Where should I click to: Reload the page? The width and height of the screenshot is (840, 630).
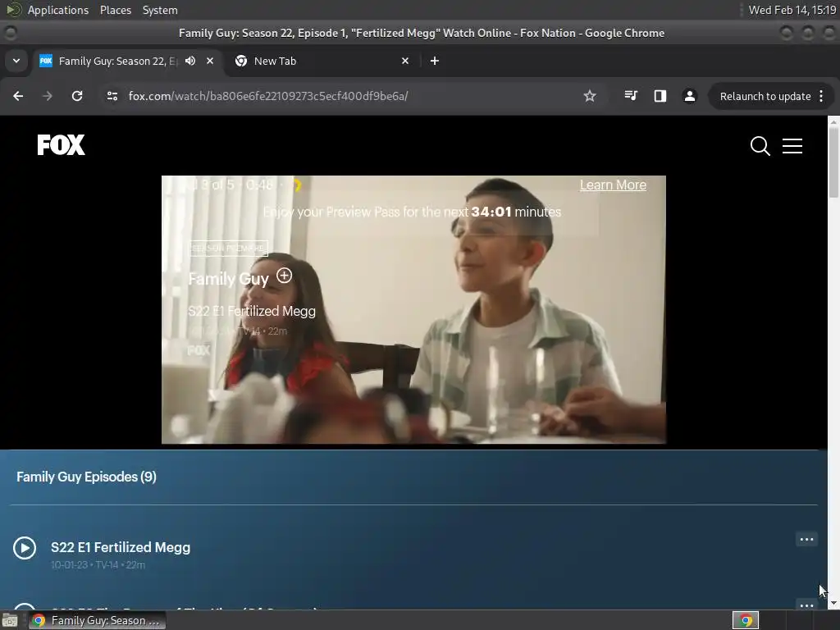(x=77, y=96)
